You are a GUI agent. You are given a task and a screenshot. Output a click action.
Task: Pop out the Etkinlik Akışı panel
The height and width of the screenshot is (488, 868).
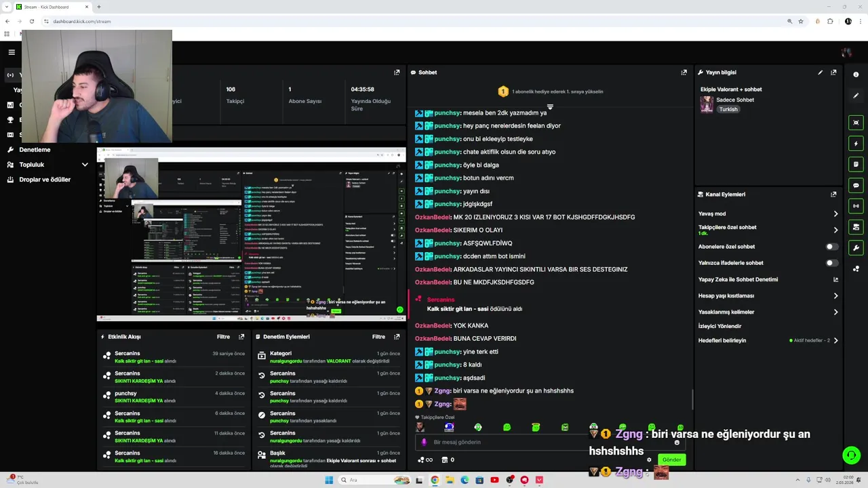click(x=241, y=337)
